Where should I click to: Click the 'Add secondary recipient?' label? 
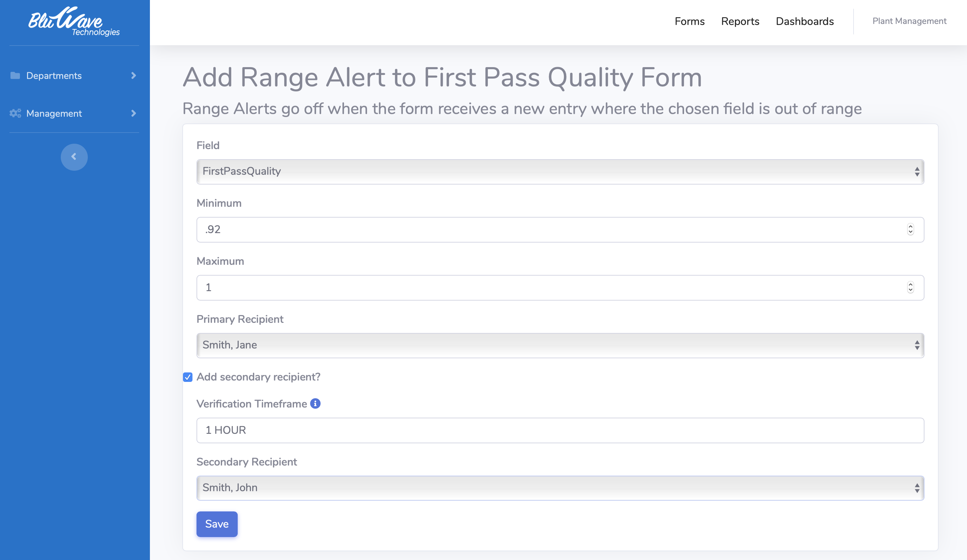[258, 377]
